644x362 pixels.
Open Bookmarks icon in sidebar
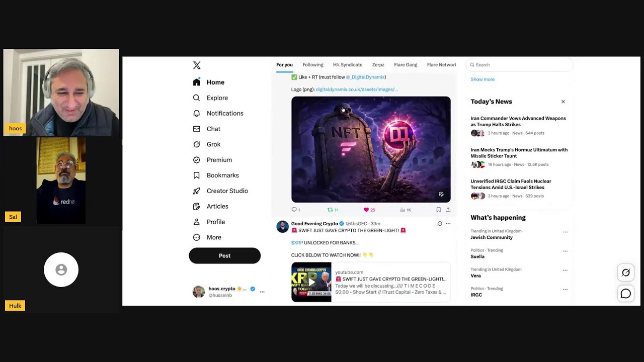(x=197, y=175)
